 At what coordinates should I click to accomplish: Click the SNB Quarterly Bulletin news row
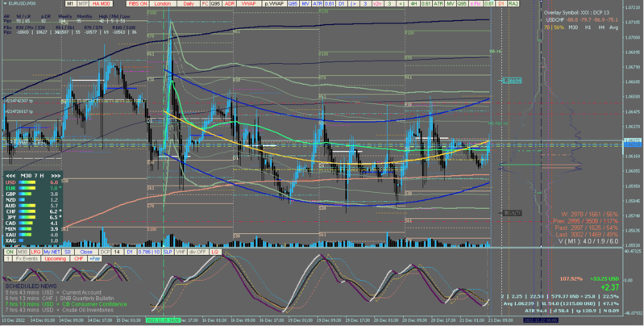click(60, 298)
